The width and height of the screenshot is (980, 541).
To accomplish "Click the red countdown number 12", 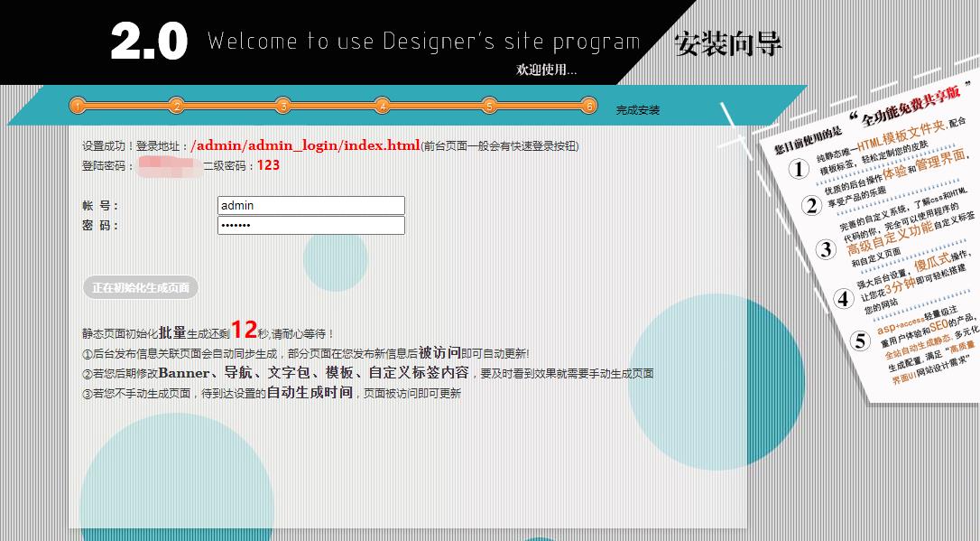I will tap(244, 330).
